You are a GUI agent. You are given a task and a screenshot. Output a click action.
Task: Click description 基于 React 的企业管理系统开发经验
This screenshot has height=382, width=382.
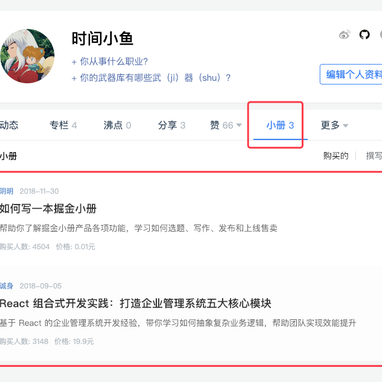click(x=178, y=323)
